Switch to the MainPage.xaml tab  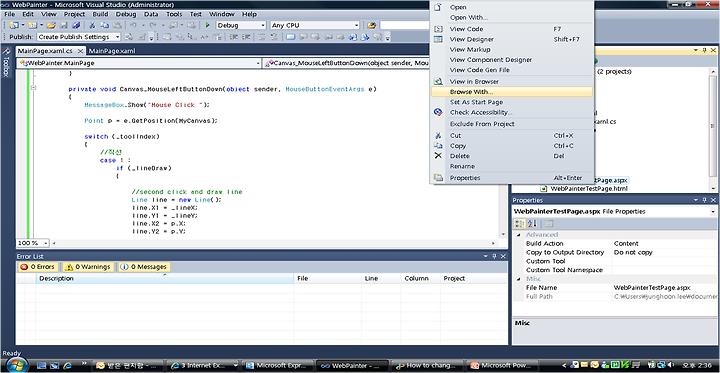[113, 51]
